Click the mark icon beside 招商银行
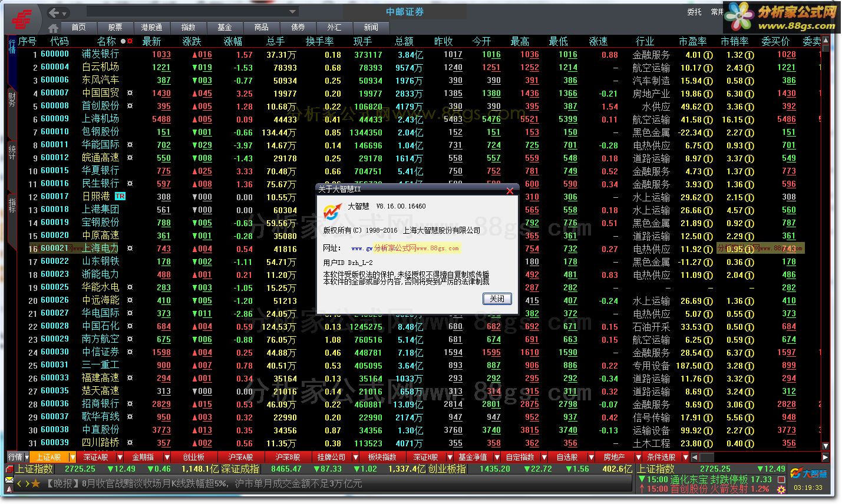 (130, 404)
